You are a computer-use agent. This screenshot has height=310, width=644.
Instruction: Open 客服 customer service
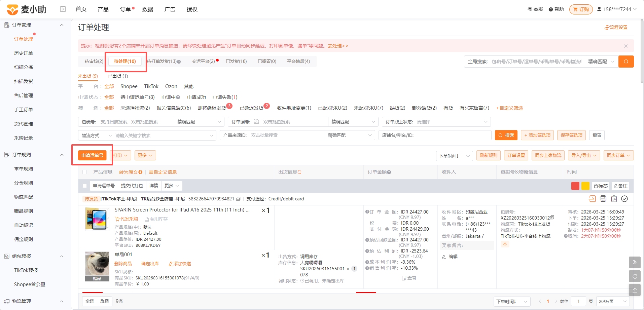tap(535, 9)
